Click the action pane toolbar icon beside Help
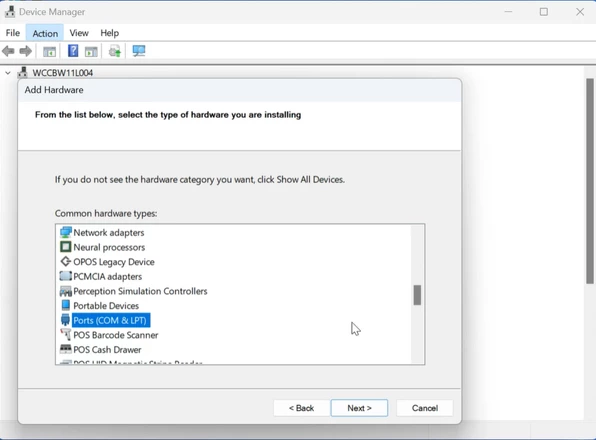This screenshot has height=440, width=596. point(91,51)
